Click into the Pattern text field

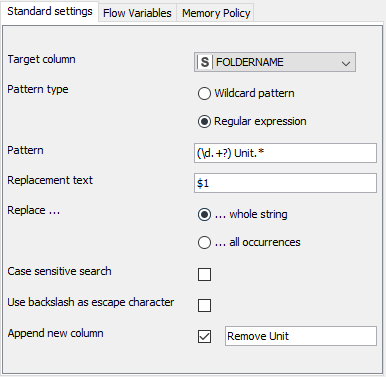(x=285, y=153)
